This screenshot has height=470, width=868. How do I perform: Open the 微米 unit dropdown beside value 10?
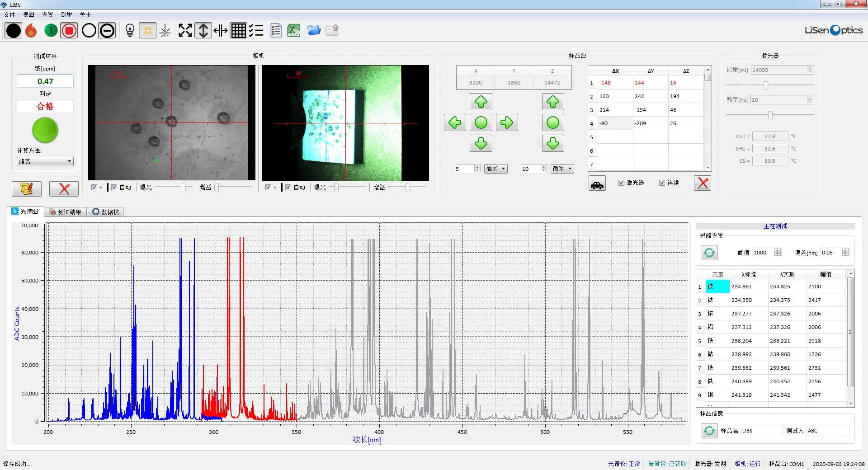(562, 169)
